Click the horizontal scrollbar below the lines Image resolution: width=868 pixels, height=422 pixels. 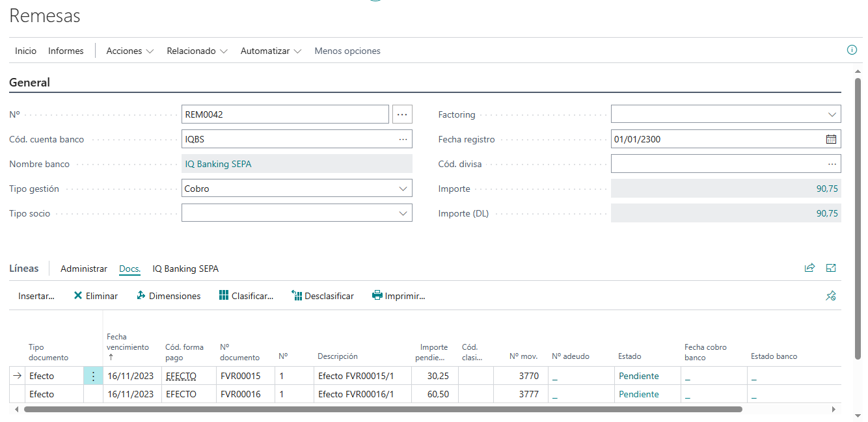point(377,409)
